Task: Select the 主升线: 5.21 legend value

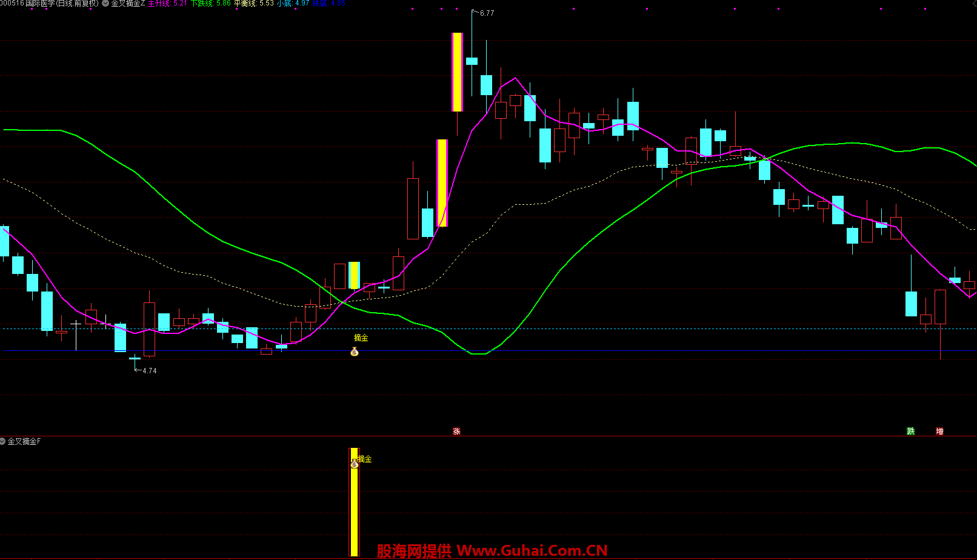Action: (x=168, y=4)
